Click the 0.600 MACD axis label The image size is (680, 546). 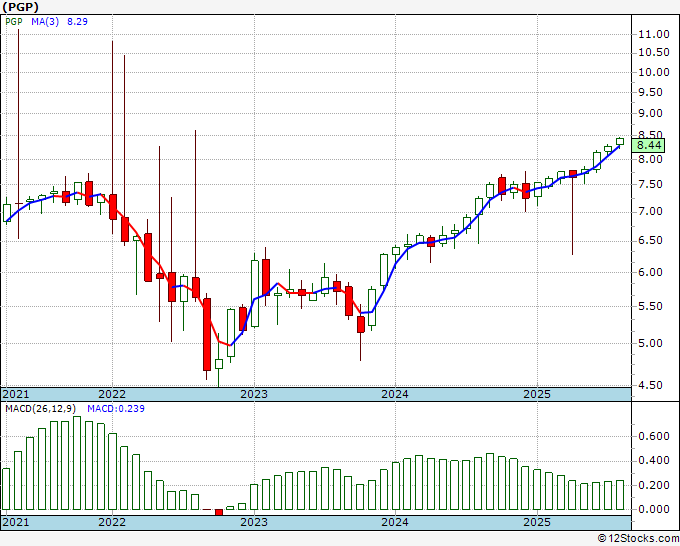point(654,436)
